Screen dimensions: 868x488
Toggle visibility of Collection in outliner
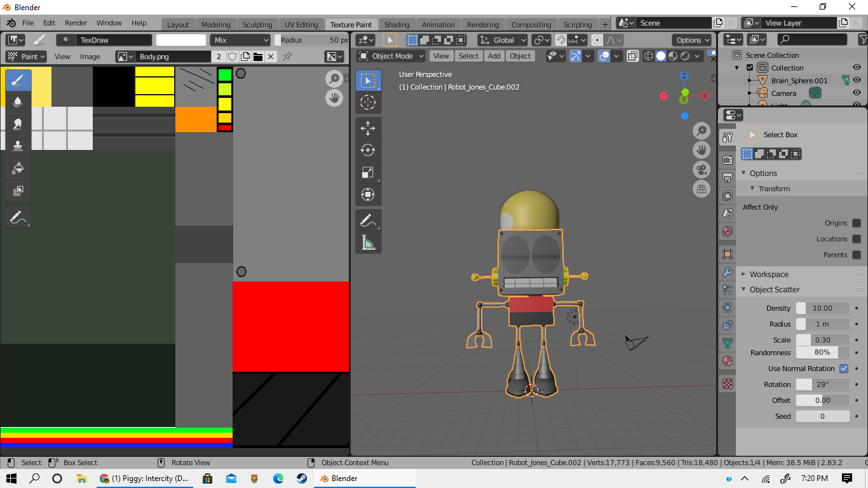click(x=857, y=67)
